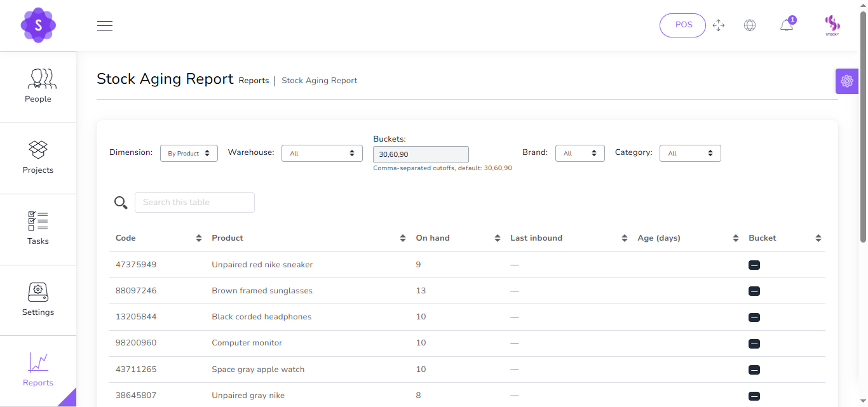Expand the Warehouse dropdown
This screenshot has height=407, width=868.
pyautogui.click(x=322, y=153)
